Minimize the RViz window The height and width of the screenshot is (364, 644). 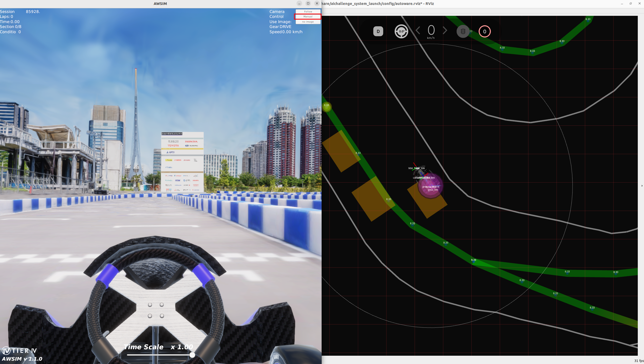(622, 4)
